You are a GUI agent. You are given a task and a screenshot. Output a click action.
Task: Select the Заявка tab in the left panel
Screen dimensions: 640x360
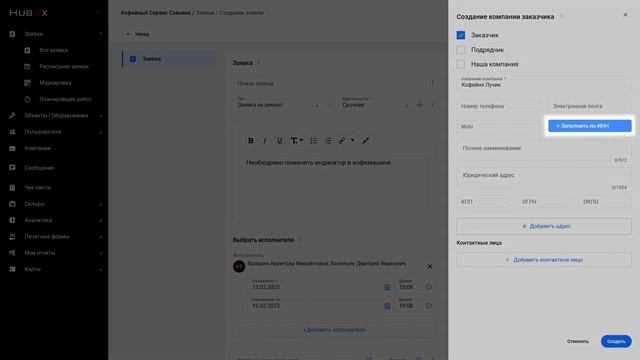(x=169, y=59)
